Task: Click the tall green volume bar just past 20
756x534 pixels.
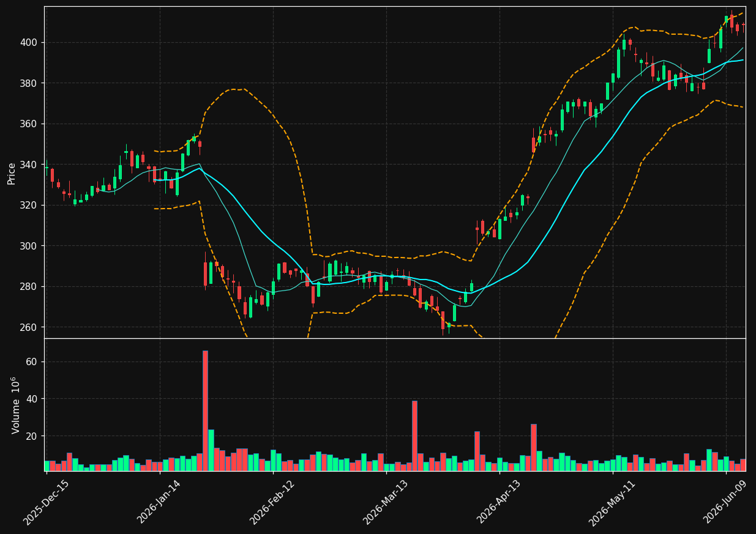Action: pos(211,450)
